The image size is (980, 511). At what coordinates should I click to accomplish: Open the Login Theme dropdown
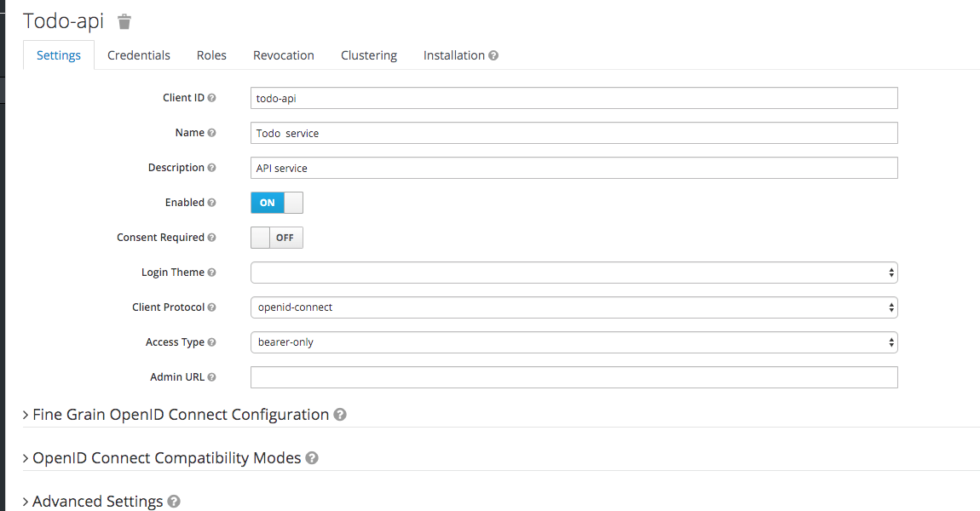573,272
